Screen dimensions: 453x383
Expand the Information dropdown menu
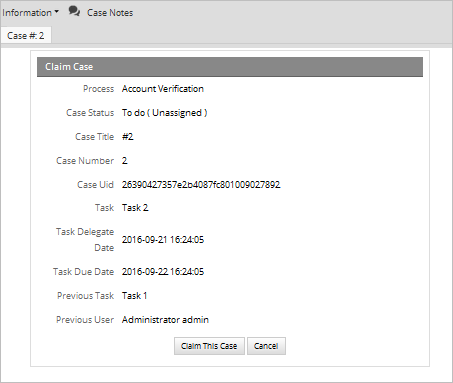point(30,13)
